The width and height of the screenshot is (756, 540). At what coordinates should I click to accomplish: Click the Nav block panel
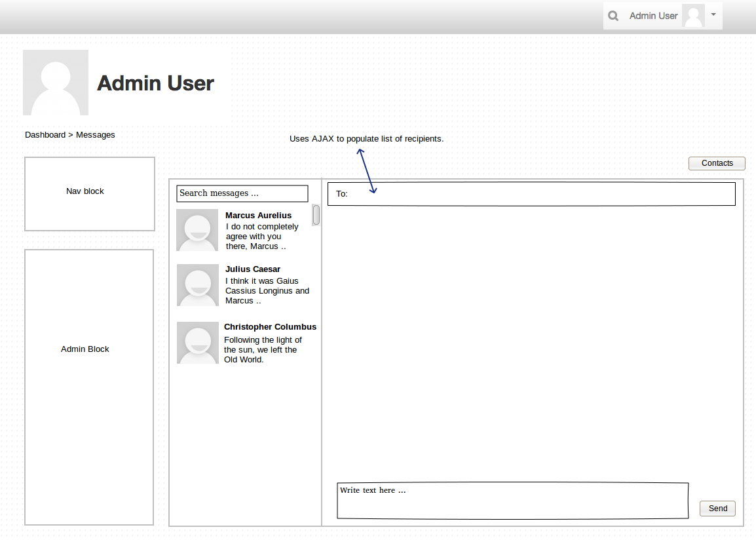(90, 194)
